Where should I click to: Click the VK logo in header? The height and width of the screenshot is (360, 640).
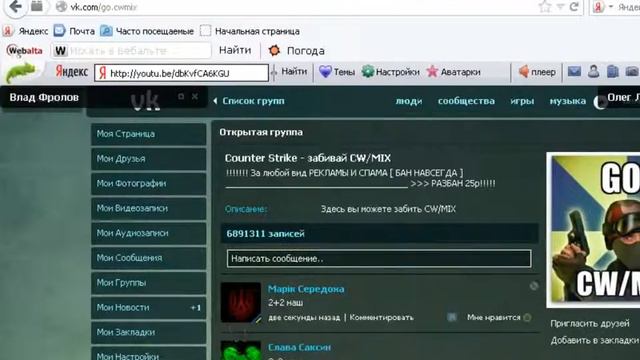pos(145,100)
